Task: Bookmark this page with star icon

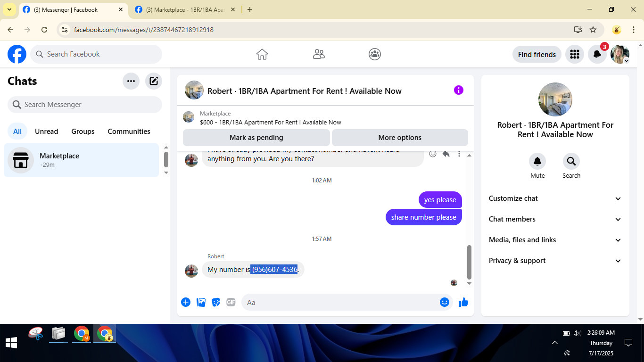Action: (x=593, y=30)
